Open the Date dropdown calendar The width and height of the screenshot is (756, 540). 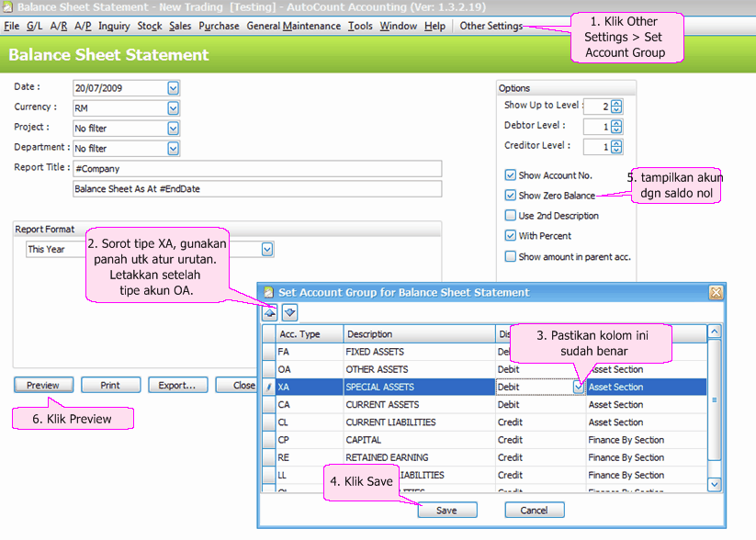click(x=173, y=88)
